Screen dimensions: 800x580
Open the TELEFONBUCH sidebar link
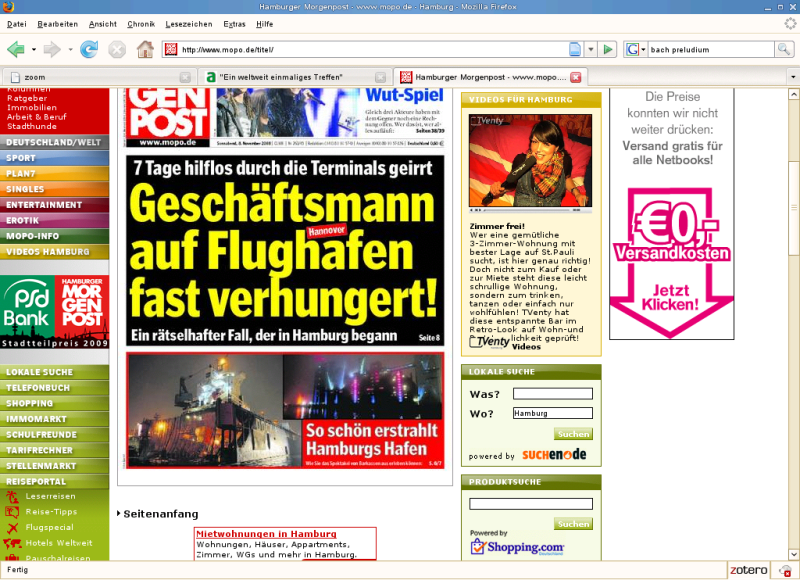click(x=54, y=388)
